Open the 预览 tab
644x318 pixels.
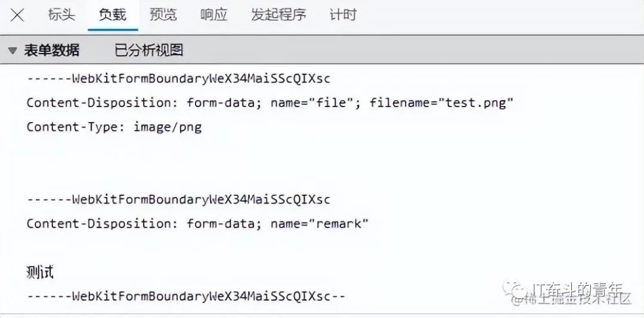point(163,15)
